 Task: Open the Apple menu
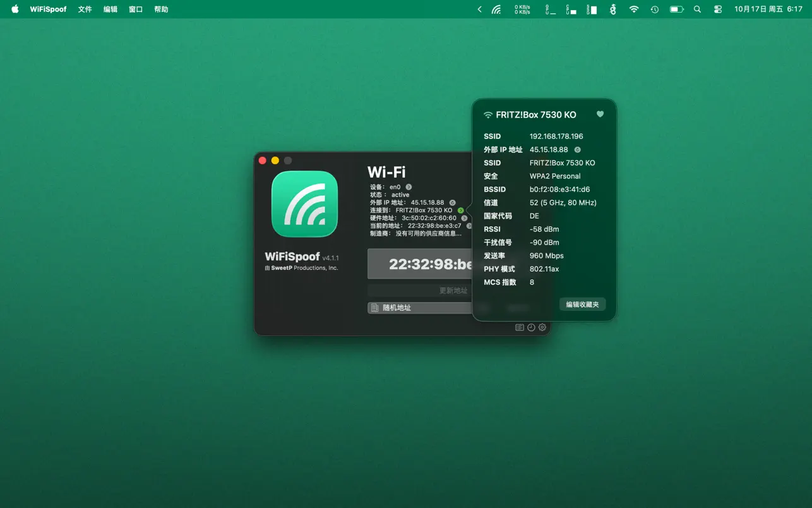(14, 9)
